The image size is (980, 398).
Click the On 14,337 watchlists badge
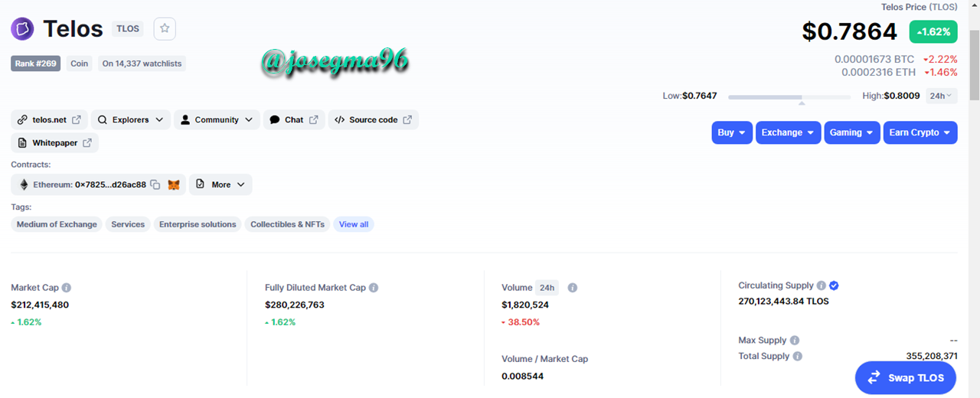click(142, 64)
